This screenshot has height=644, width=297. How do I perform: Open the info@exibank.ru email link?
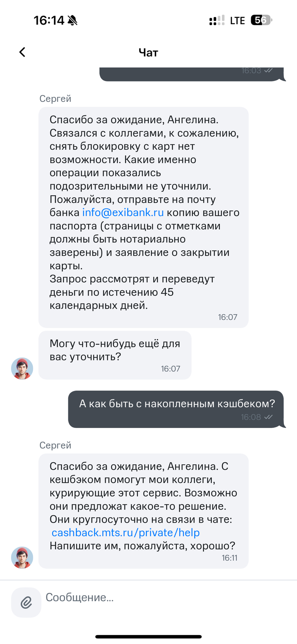(x=123, y=212)
